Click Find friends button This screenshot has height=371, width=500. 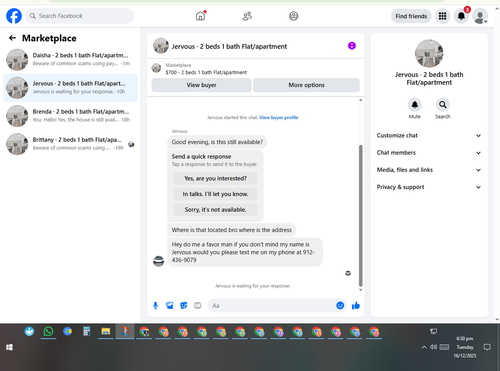point(411,16)
